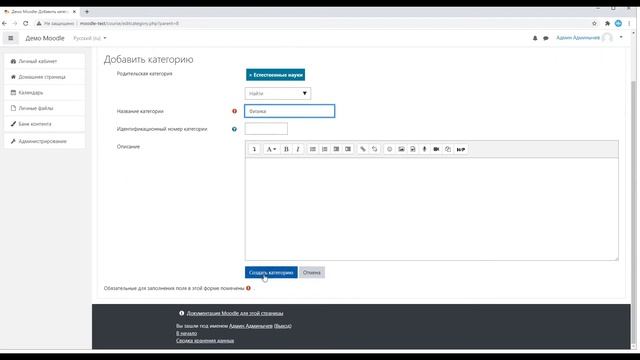
Task: Record audio with microphone icon
Action: point(424,149)
